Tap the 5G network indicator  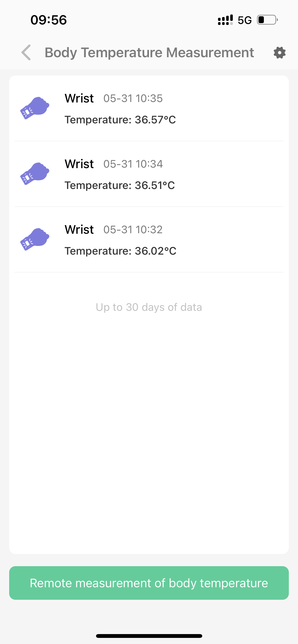click(x=245, y=20)
